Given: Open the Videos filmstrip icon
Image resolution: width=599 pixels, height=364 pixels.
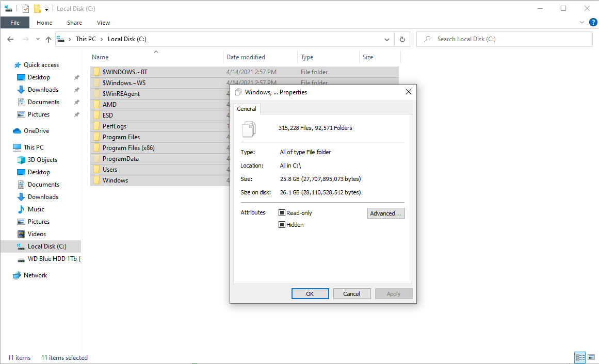Looking at the screenshot, I should pos(21,234).
